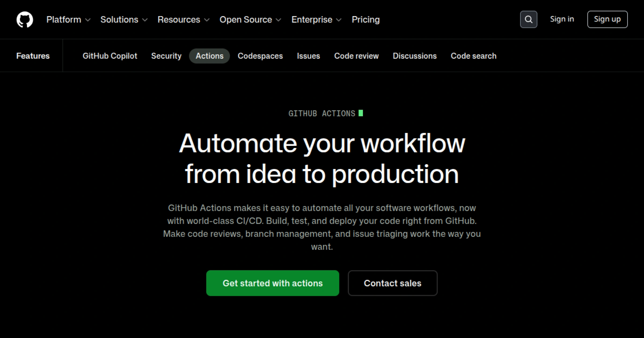644x338 pixels.
Task: Open the Features section link
Action: (x=33, y=56)
